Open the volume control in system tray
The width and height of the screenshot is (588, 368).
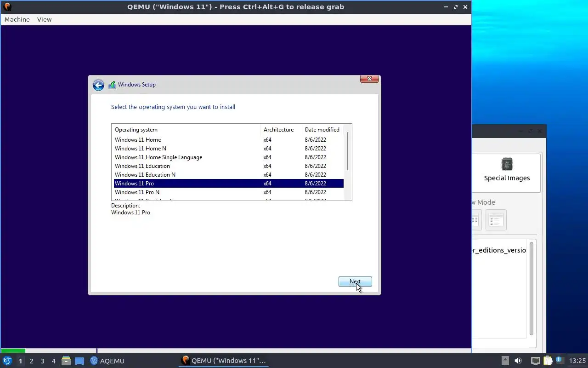(518, 361)
